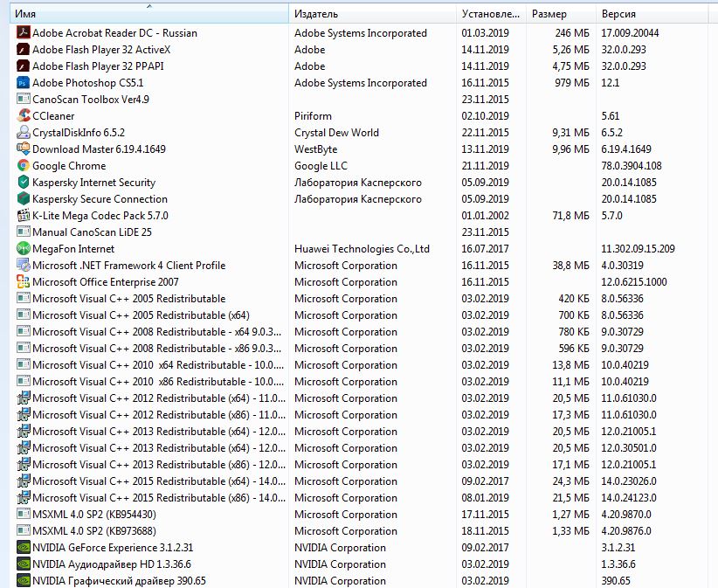This screenshot has height=588, width=718.
Task: Click the MSXML 4.0 SP2 (KB973688) icon
Action: [23, 530]
